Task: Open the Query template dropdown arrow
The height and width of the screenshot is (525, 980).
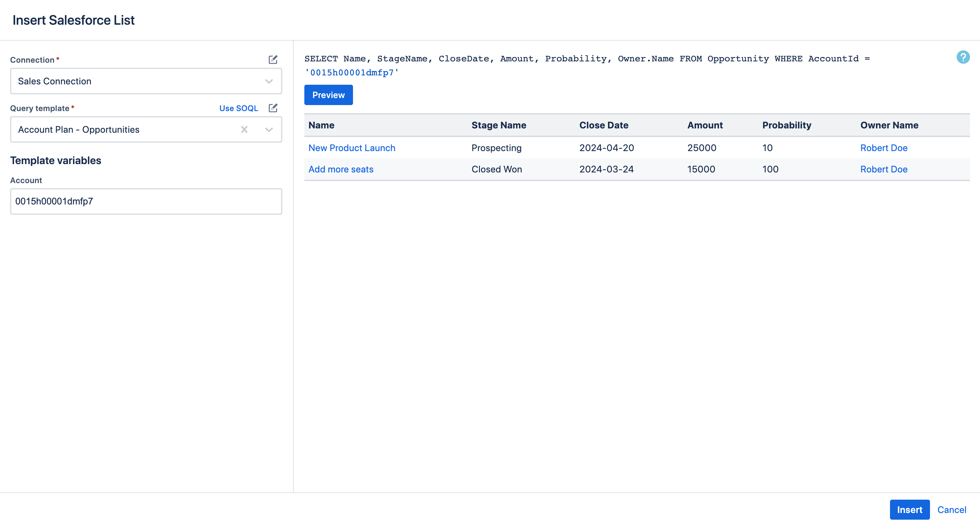Action: point(269,130)
